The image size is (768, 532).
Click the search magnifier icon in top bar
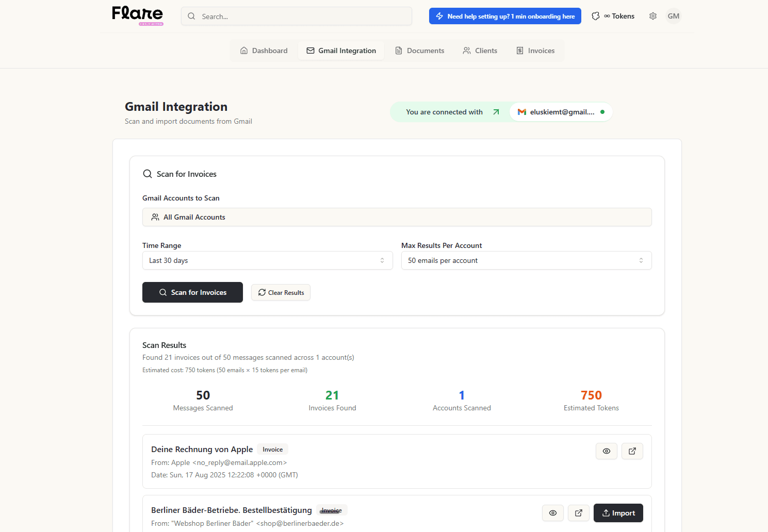coord(191,16)
